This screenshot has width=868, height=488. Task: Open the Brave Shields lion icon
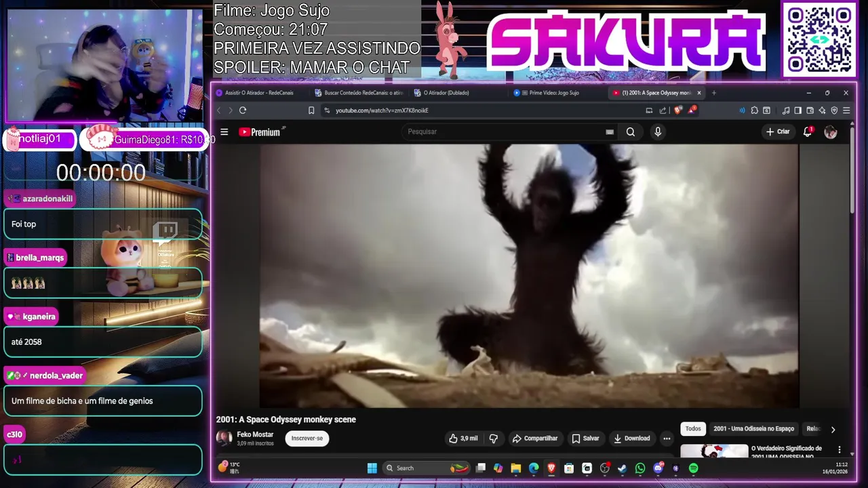click(x=677, y=110)
